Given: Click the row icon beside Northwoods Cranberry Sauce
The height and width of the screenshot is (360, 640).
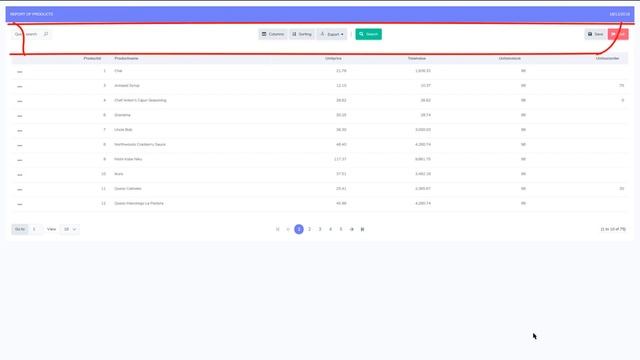Looking at the screenshot, I should (20, 145).
